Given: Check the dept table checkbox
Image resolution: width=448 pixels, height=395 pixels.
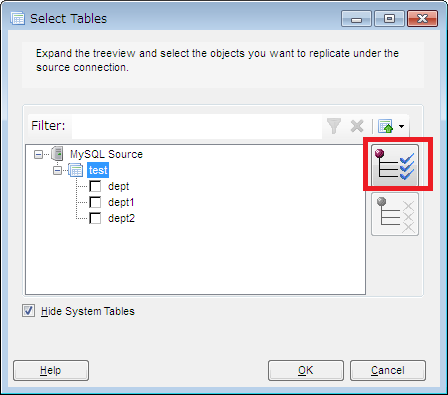Looking at the screenshot, I should tap(95, 186).
